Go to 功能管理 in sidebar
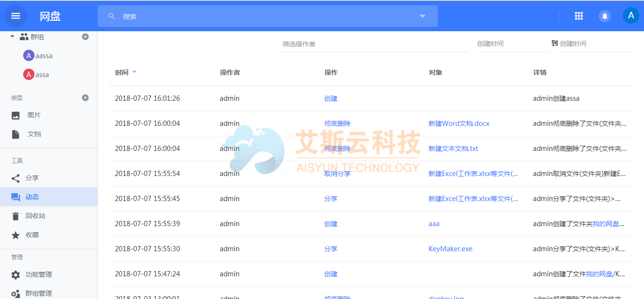644x299 pixels. tap(38, 275)
